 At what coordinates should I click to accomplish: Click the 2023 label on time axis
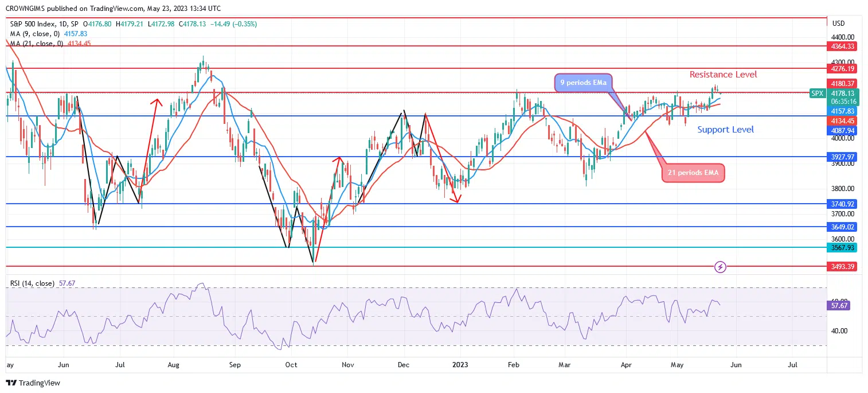460,364
